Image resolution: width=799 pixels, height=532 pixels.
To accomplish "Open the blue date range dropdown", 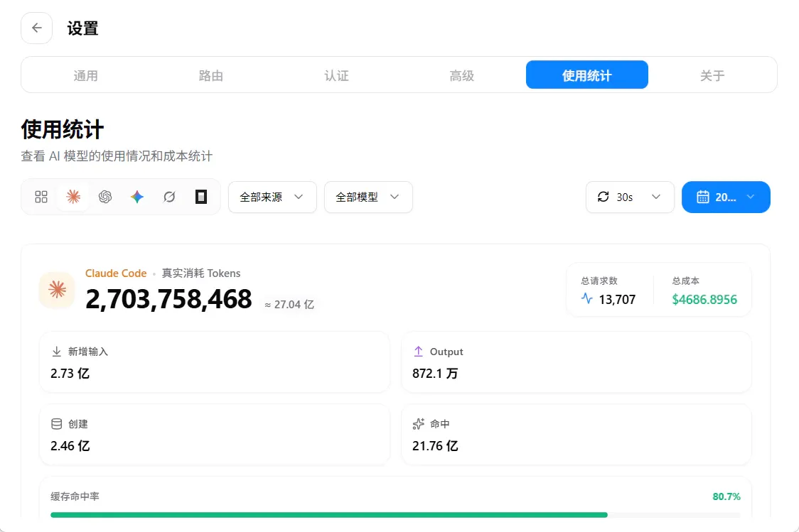I will click(726, 197).
